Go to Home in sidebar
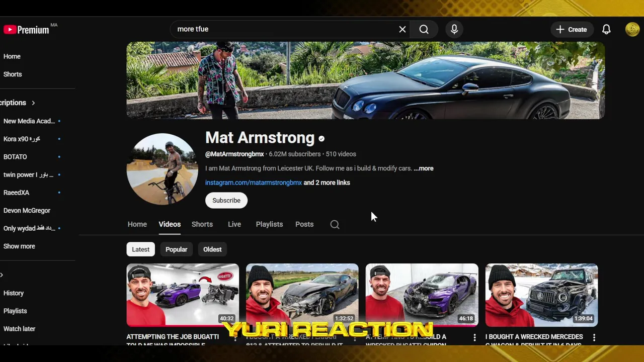Screen dimensions: 644x362 [12, 56]
